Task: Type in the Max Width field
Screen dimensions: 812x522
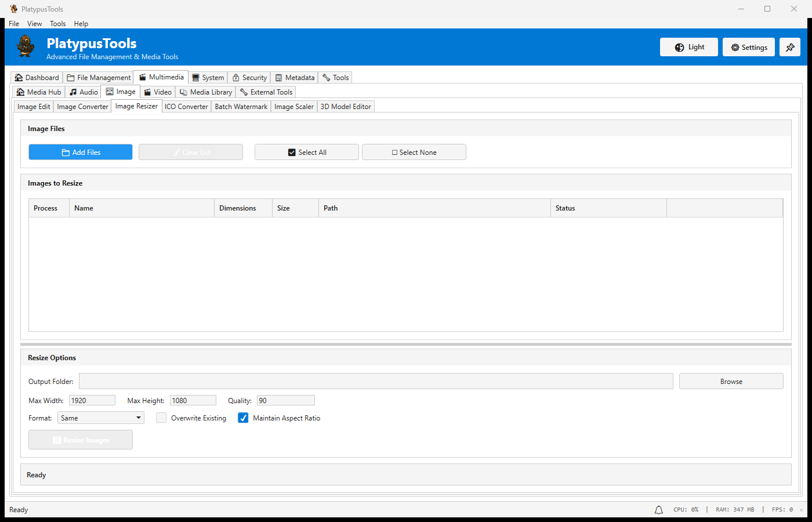Action: click(92, 400)
